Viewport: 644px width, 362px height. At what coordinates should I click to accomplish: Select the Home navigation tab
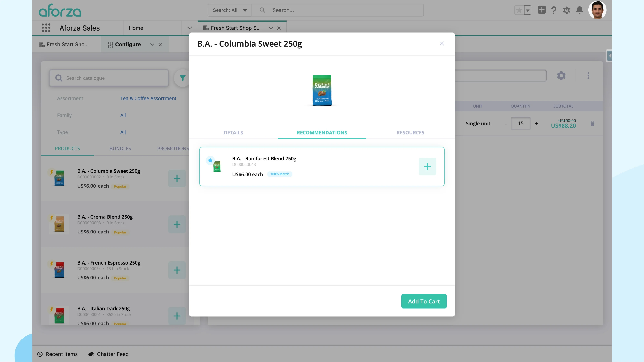click(136, 28)
